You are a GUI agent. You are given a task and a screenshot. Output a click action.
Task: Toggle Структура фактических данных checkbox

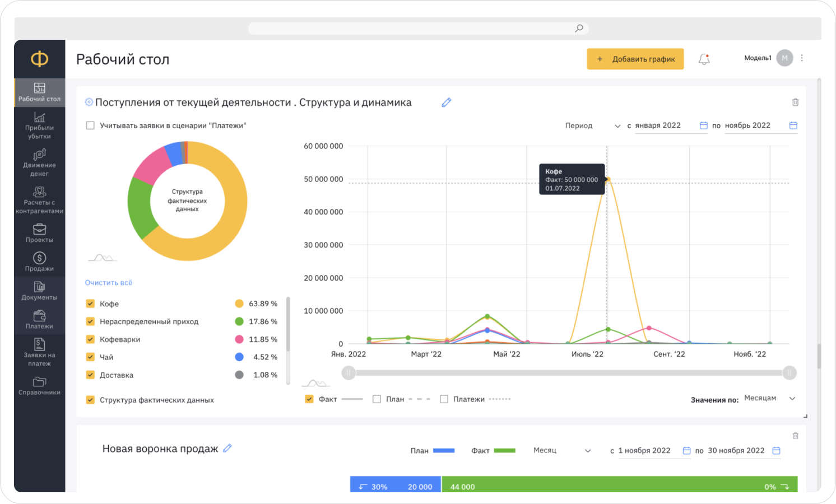[90, 400]
